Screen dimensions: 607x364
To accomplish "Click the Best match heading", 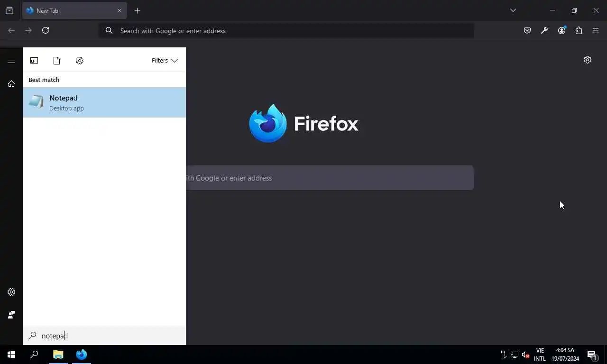I will [44, 80].
